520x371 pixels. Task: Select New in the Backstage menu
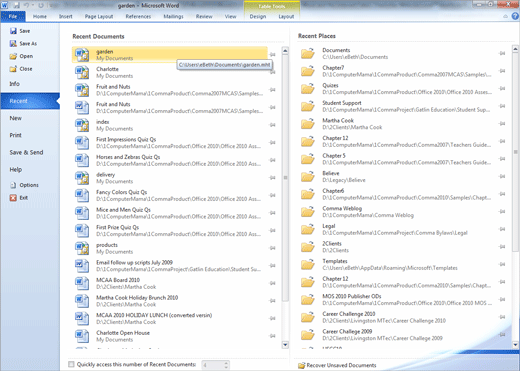point(16,118)
